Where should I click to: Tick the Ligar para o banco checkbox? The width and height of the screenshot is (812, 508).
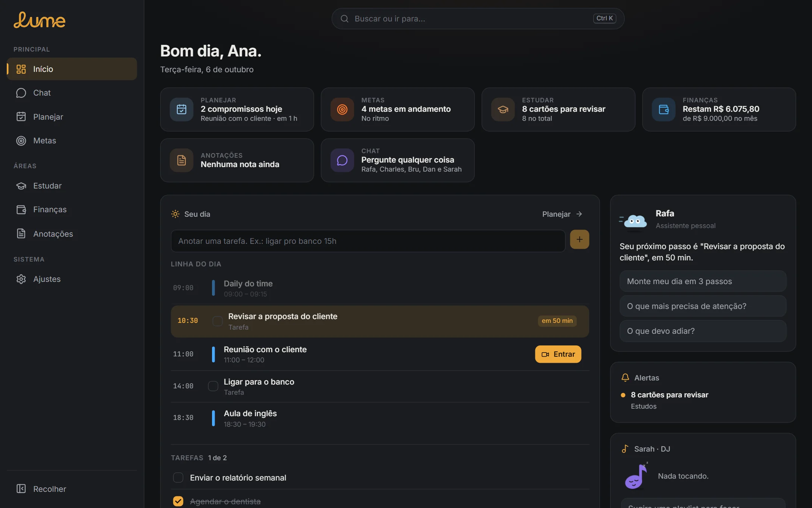pyautogui.click(x=213, y=386)
